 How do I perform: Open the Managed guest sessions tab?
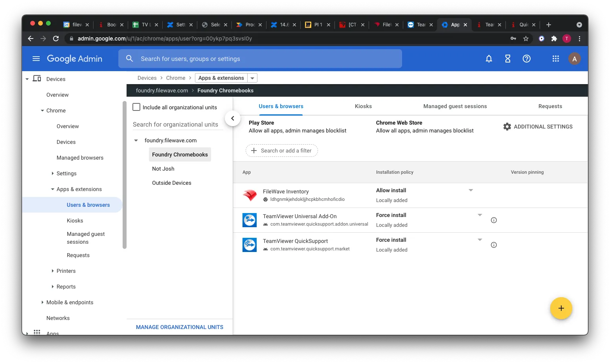(455, 106)
